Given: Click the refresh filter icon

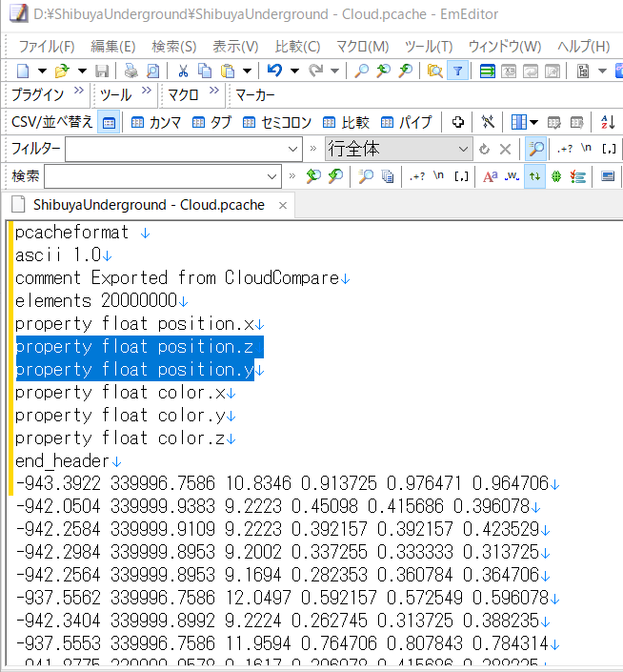Looking at the screenshot, I should tap(484, 149).
